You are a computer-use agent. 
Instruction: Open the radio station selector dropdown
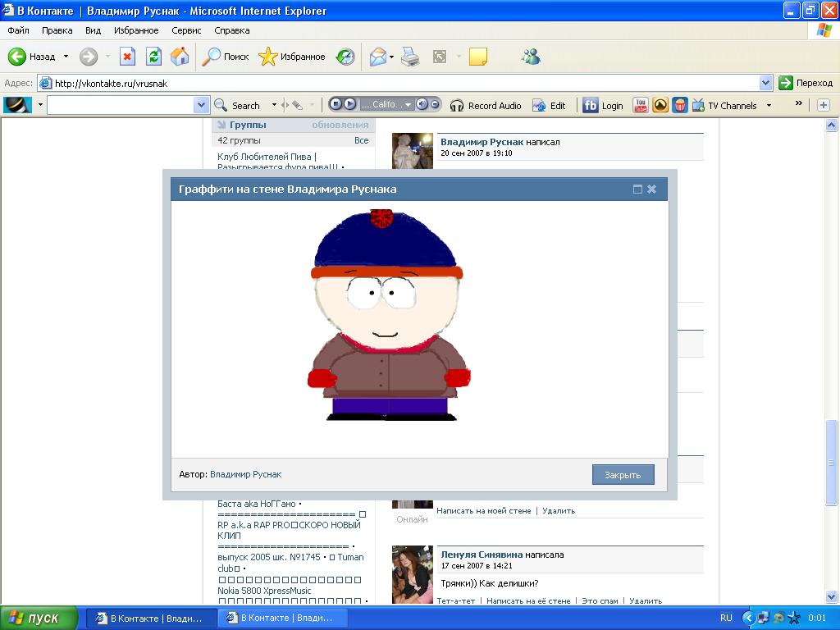point(409,105)
